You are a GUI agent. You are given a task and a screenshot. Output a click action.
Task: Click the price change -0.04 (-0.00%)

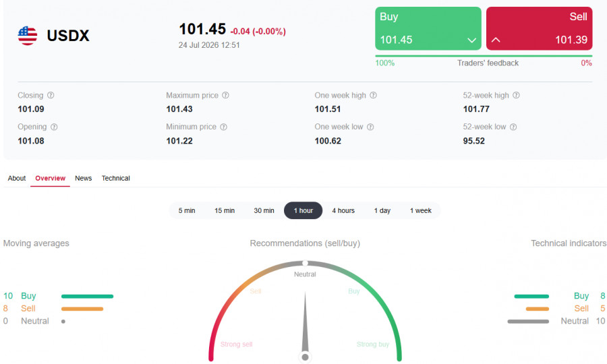tap(258, 31)
